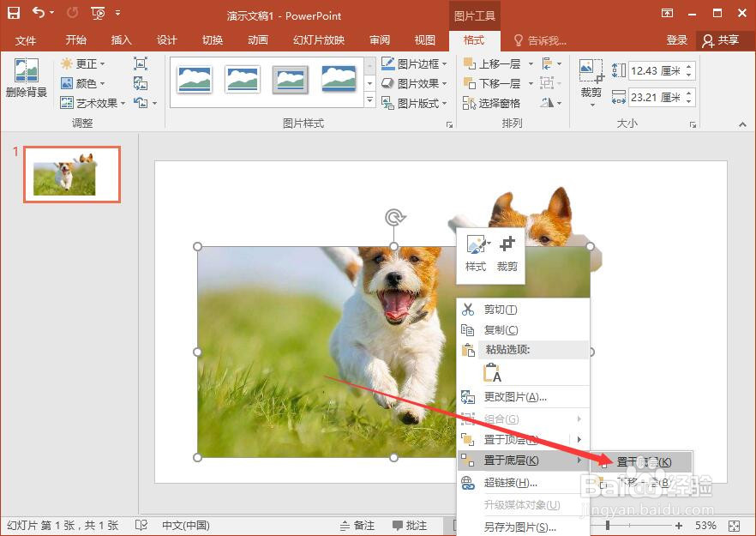Open the 大小 size dialog launcher
This screenshot has height=536, width=756.
click(693, 125)
